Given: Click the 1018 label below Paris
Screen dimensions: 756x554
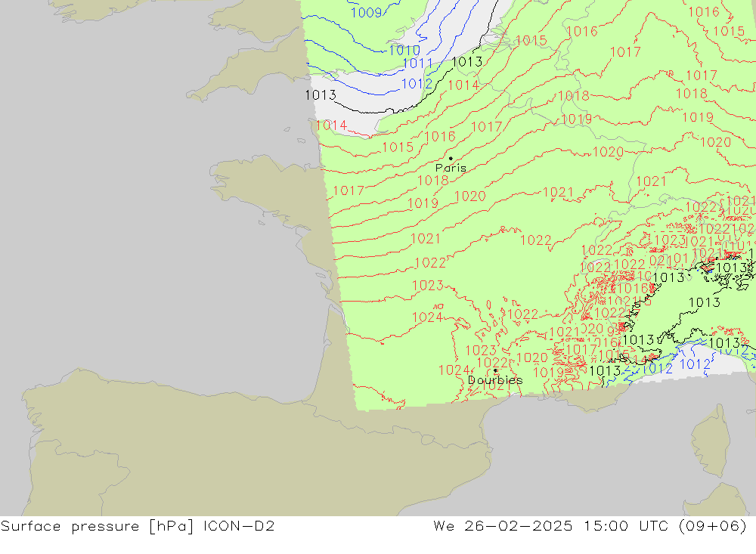Looking at the screenshot, I should [433, 181].
